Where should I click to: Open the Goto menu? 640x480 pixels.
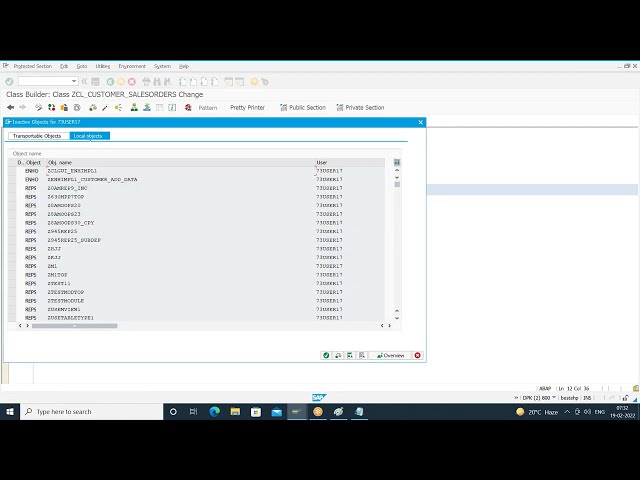82,66
